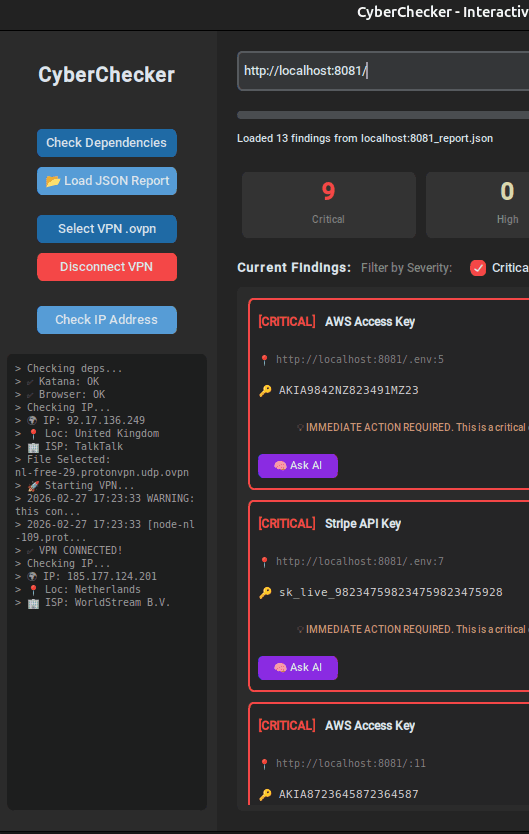
Task: Click the log entry nl-free-29.protonvpn.udp.ovpn
Action: coord(102,472)
